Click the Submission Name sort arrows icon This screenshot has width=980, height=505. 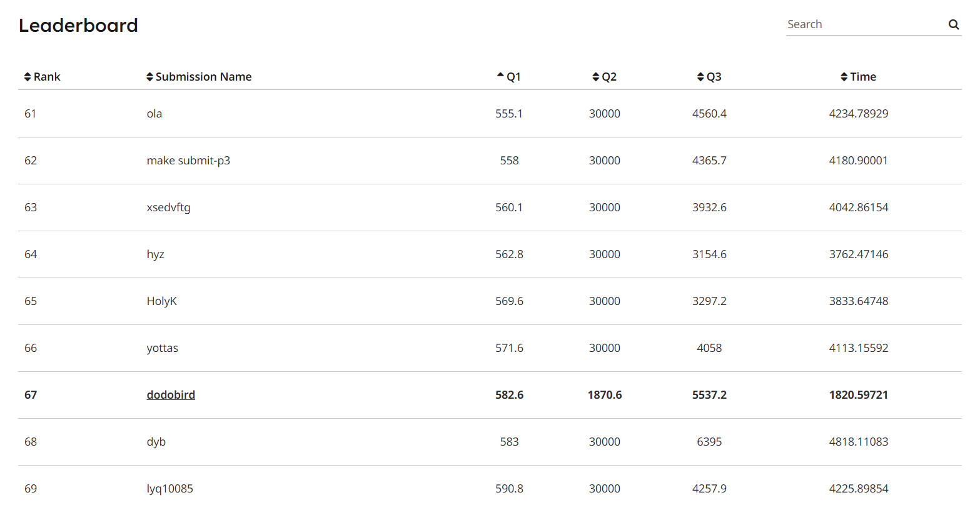tap(149, 77)
